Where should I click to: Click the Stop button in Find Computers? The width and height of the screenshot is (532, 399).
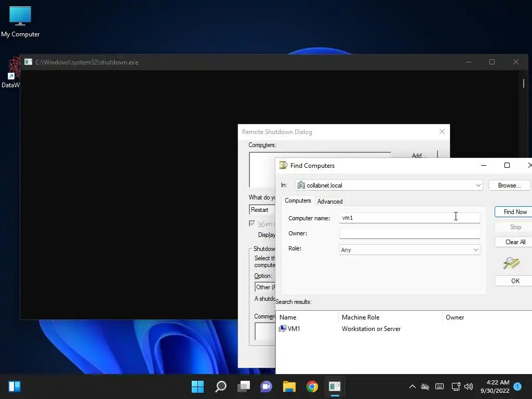point(513,227)
